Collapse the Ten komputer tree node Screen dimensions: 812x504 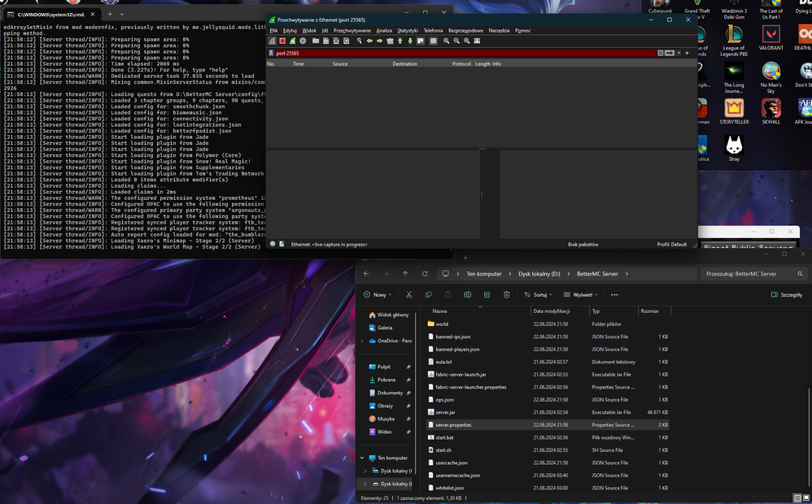pyautogui.click(x=362, y=458)
